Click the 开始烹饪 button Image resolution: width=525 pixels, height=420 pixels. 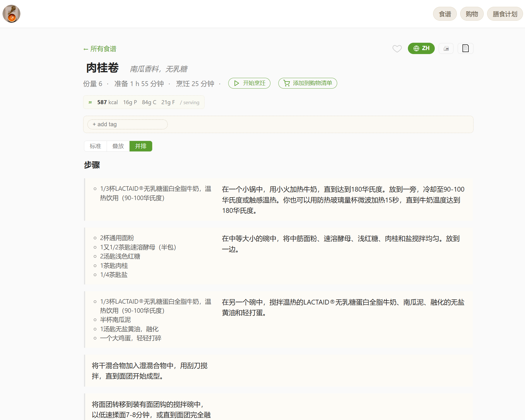tap(249, 83)
